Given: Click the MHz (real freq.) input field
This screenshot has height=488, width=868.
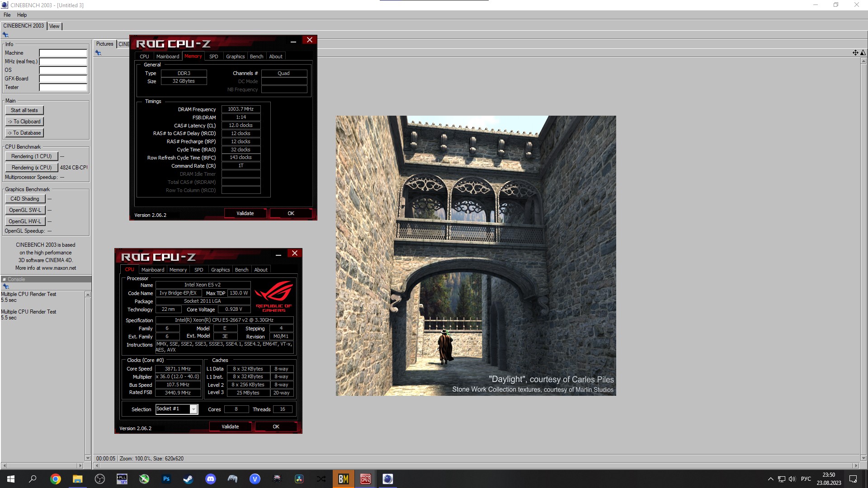Looking at the screenshot, I should (63, 61).
